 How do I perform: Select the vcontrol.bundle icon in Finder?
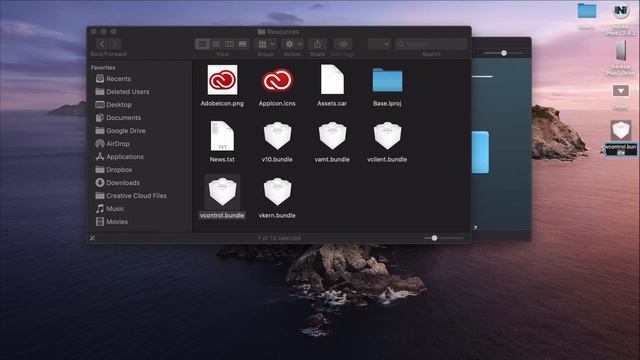pyautogui.click(x=222, y=192)
